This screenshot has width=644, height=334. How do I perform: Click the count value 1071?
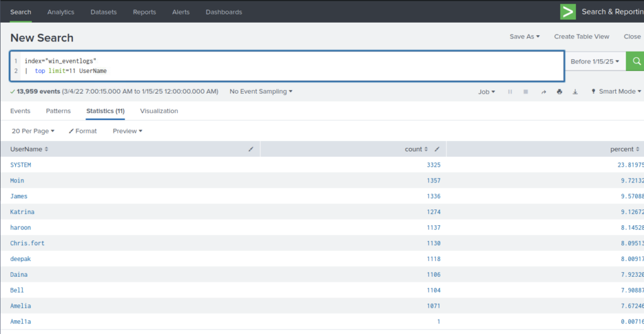433,306
